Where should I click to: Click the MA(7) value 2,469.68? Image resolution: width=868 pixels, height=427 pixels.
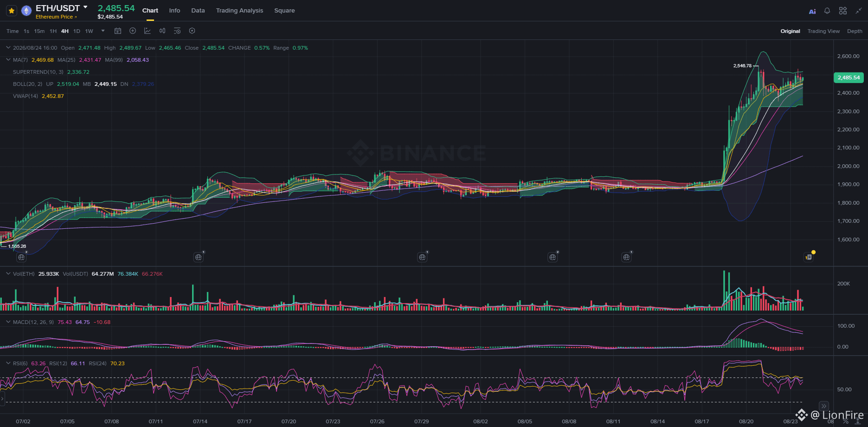pyautogui.click(x=42, y=60)
